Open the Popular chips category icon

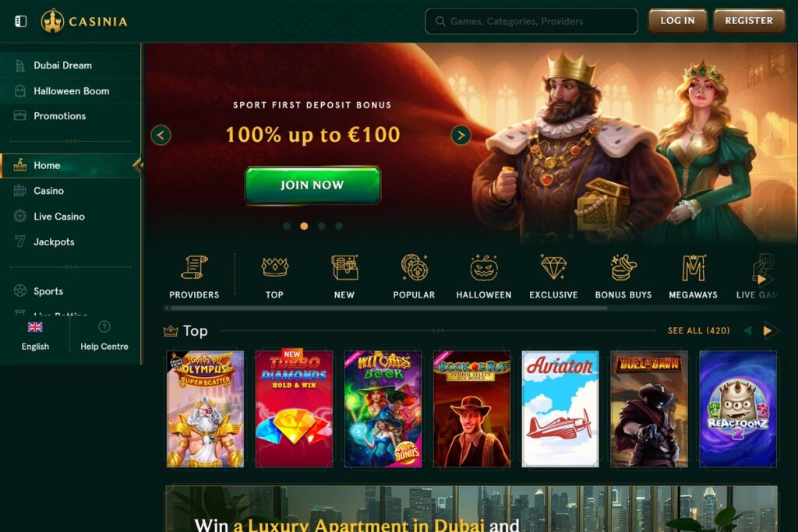(x=414, y=267)
